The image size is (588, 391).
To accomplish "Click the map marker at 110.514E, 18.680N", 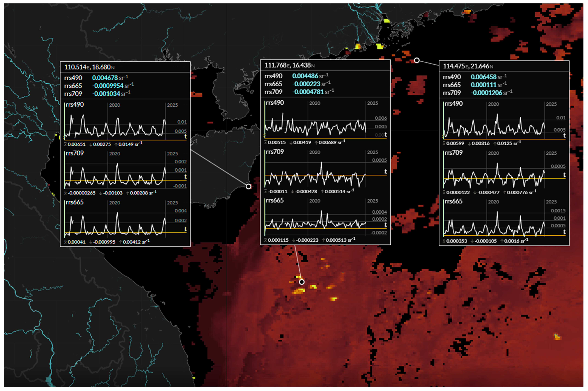I will (x=248, y=186).
